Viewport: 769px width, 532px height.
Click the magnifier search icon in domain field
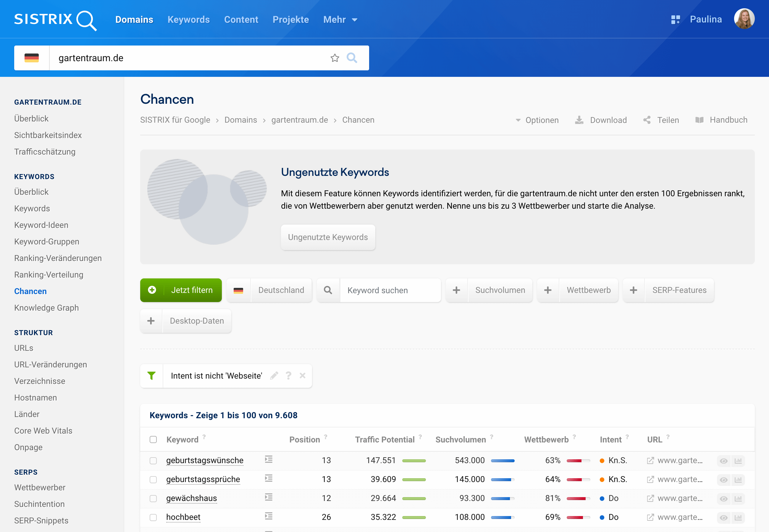point(352,58)
